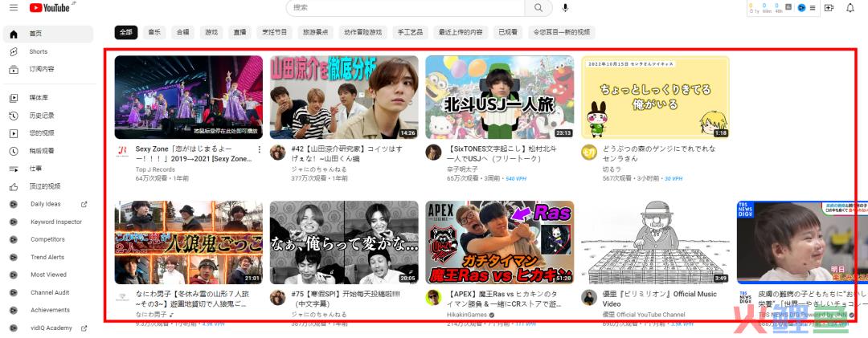Select the 令您耳目一新的视频 filter chip
Image resolution: width=868 pixels, height=338 pixels.
[x=561, y=32]
